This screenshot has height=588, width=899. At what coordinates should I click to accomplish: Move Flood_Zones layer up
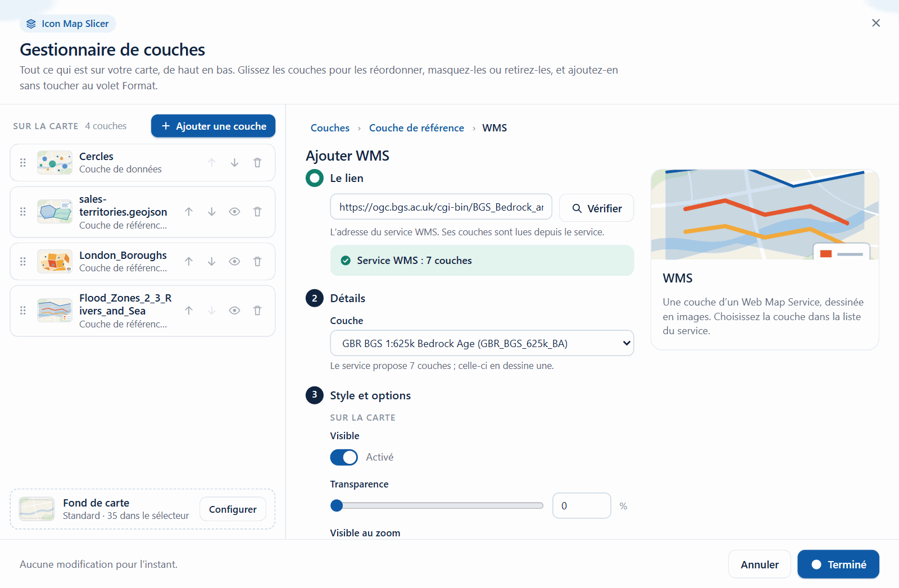coord(189,311)
